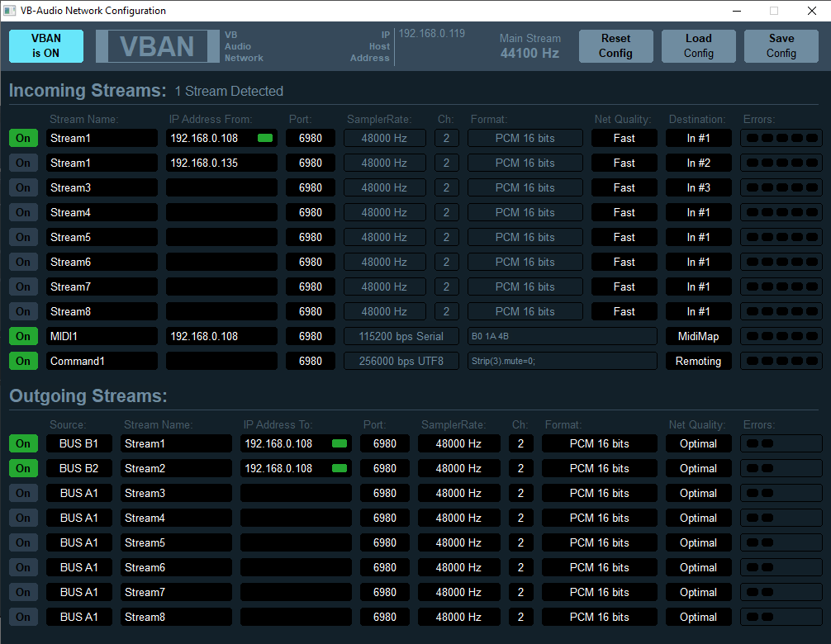Open PCM 16 bits format for outgoing Stream2
This screenshot has width=831, height=644.
click(600, 469)
